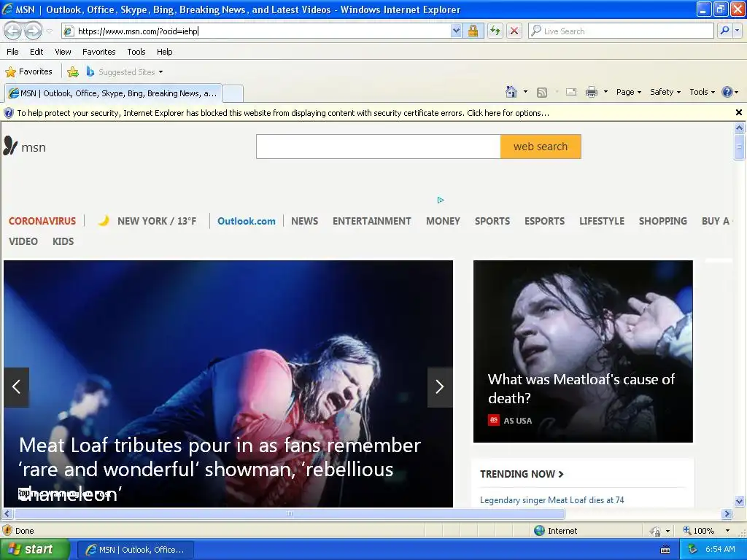Expand the recent pages dropdown arrow
Image resolution: width=747 pixels, height=560 pixels.
coord(50,31)
